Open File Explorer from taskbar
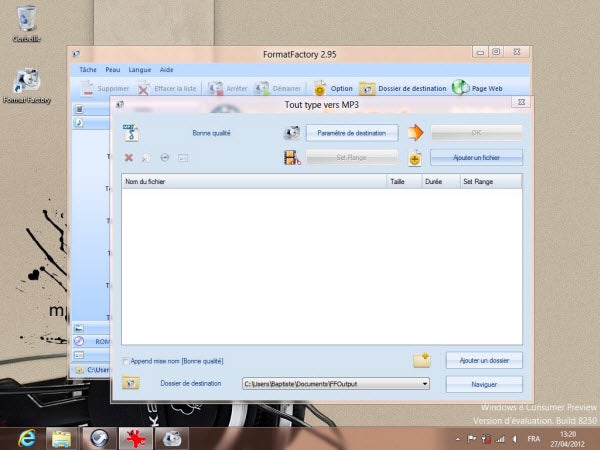This screenshot has height=450, width=600. point(61,439)
